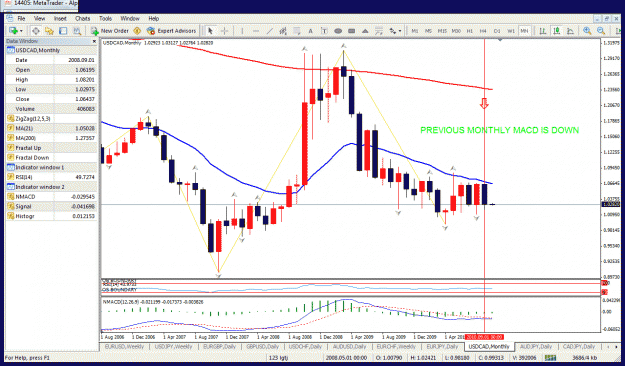Open the Strategy Tester icon

tap(77, 31)
